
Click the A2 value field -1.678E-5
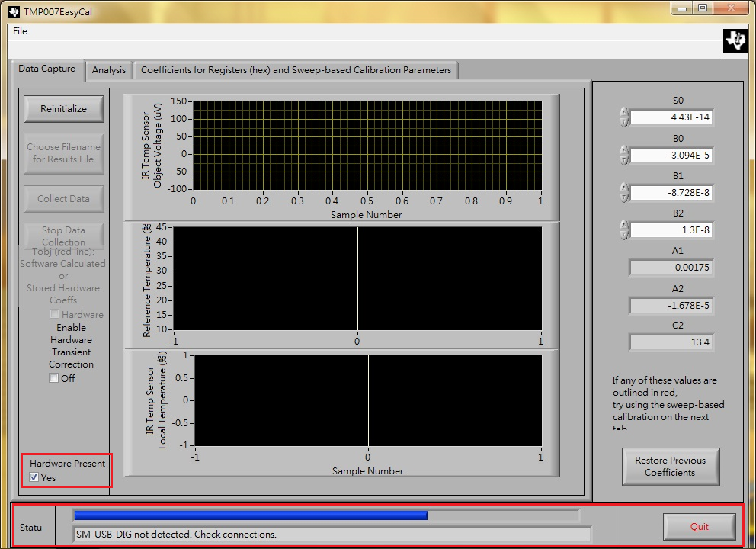(x=671, y=305)
